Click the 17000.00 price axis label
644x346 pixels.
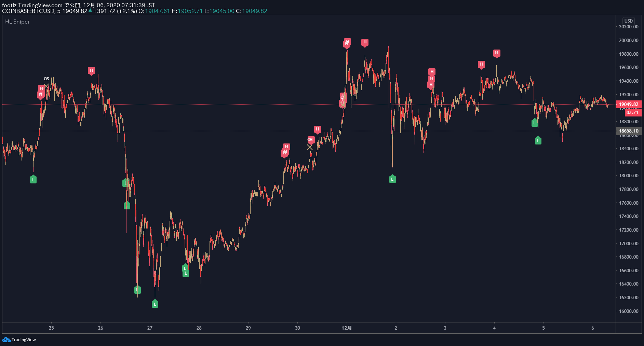(629, 244)
